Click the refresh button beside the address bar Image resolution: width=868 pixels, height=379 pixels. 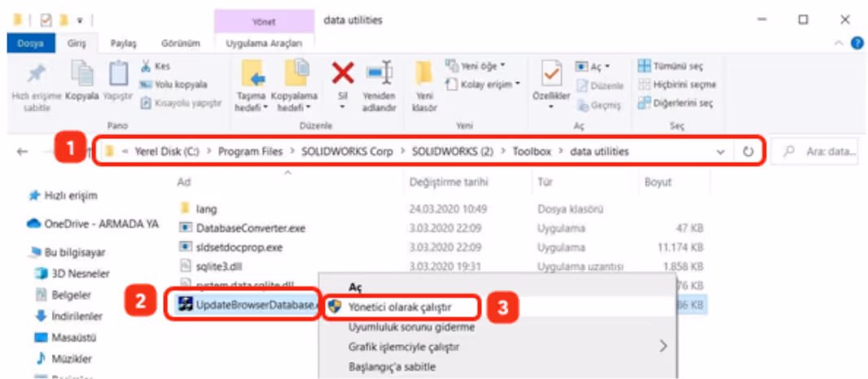(748, 151)
